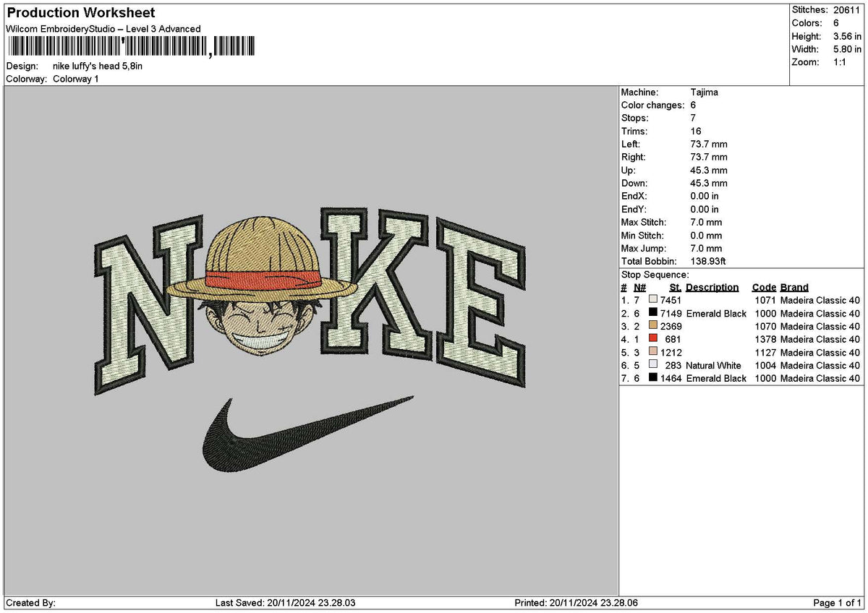Click the "Description" column header
This screenshot has height=613, width=868.
[712, 287]
